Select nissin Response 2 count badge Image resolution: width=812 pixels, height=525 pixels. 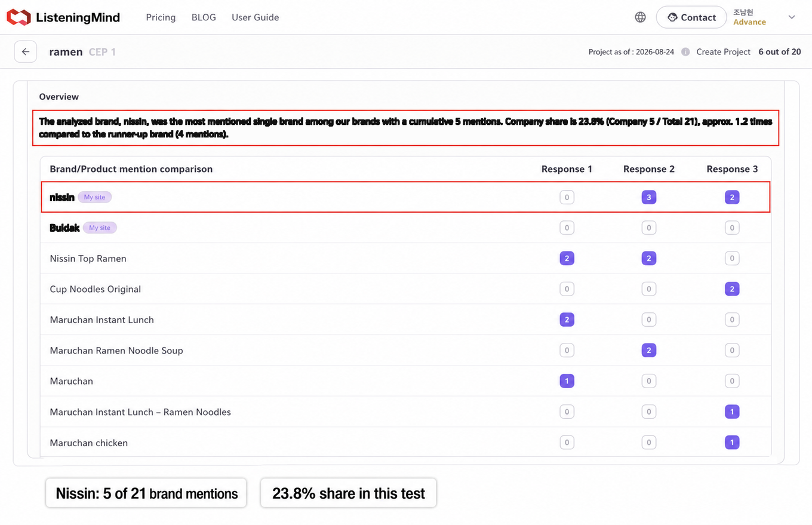(649, 197)
